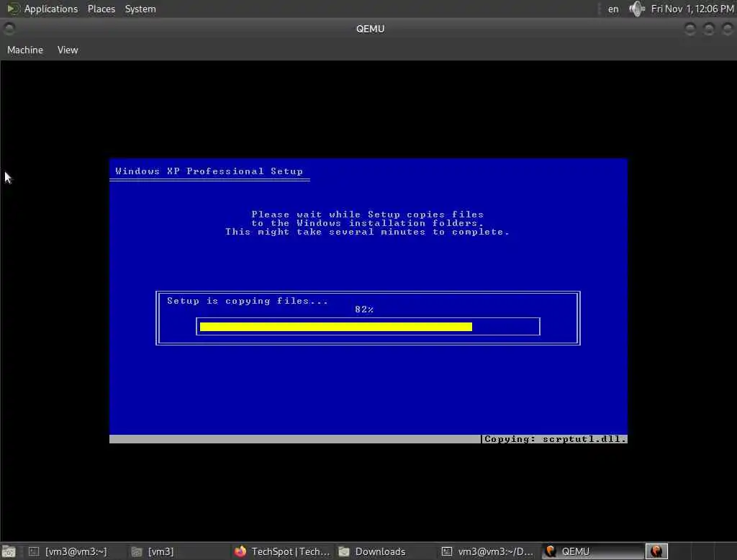The width and height of the screenshot is (737, 560).
Task: Click the QEMU taskbar entry
Action: 593,551
